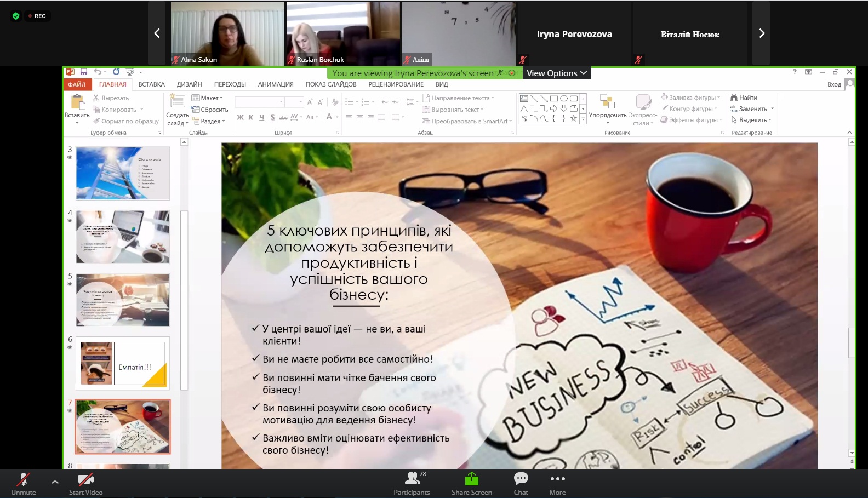The width and height of the screenshot is (868, 498).
Task: Open the Chat panel
Action: click(x=521, y=484)
